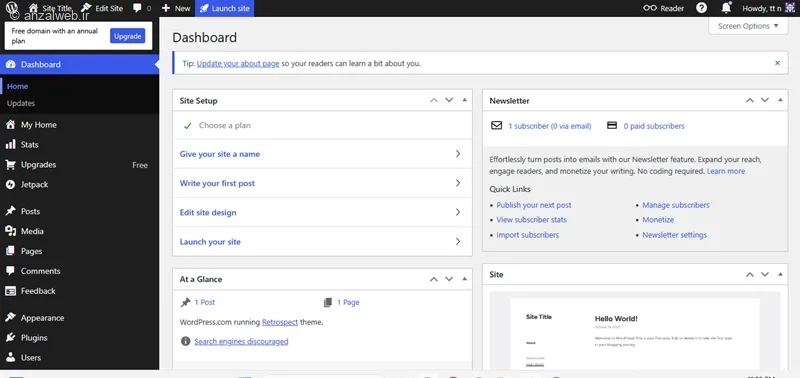Dismiss the about page tip
This screenshot has height=378, width=800.
click(x=778, y=63)
